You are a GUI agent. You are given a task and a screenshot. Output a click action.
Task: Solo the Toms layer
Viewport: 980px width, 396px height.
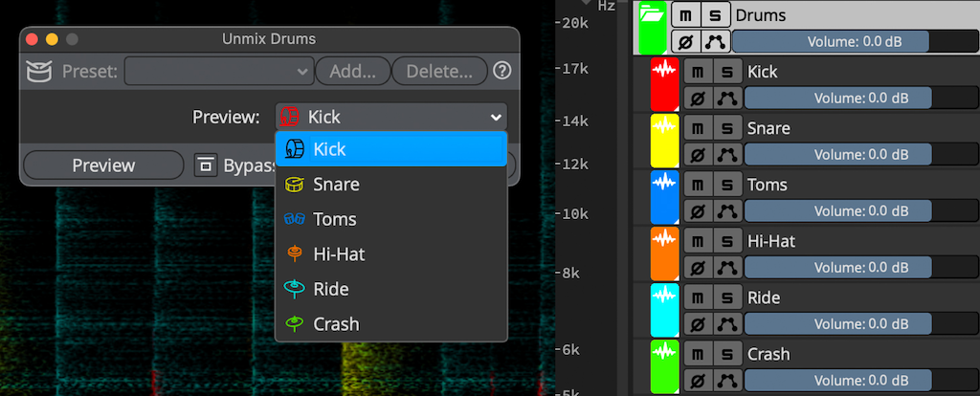pyautogui.click(x=727, y=185)
